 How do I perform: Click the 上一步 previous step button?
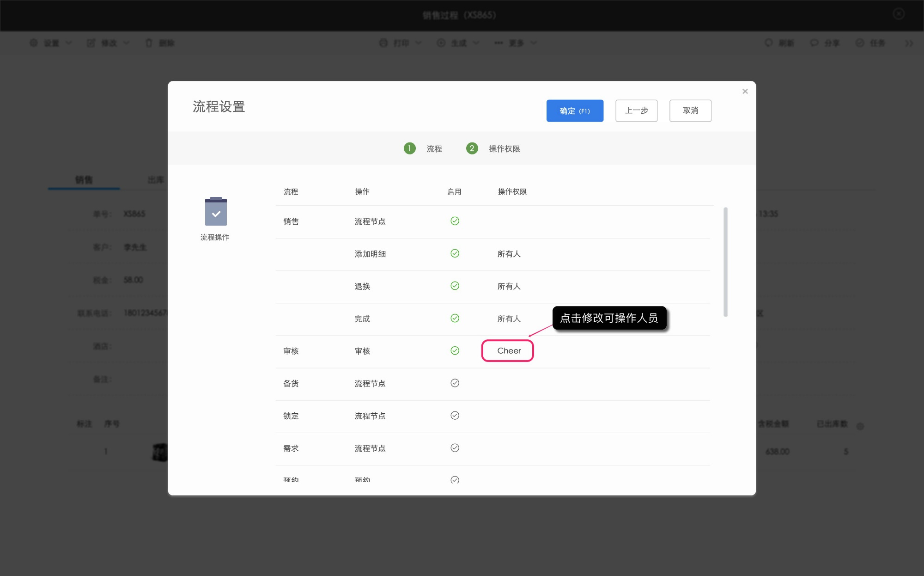tap(636, 110)
